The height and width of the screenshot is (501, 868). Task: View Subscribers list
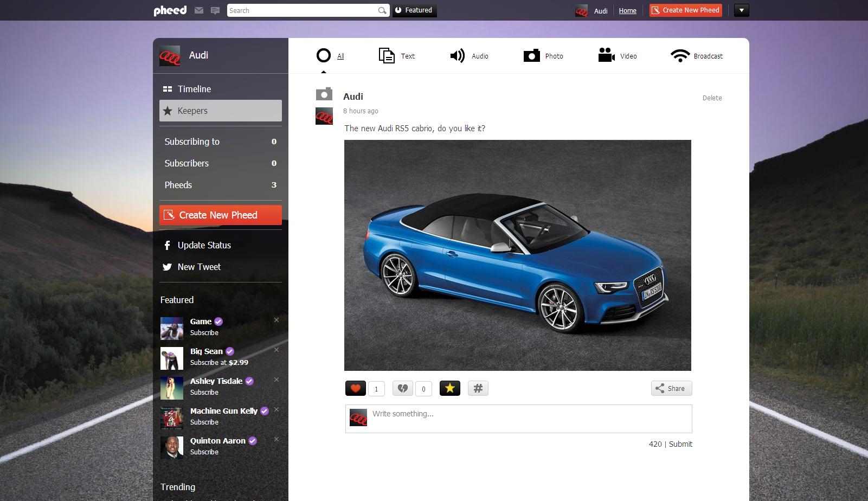click(x=221, y=163)
